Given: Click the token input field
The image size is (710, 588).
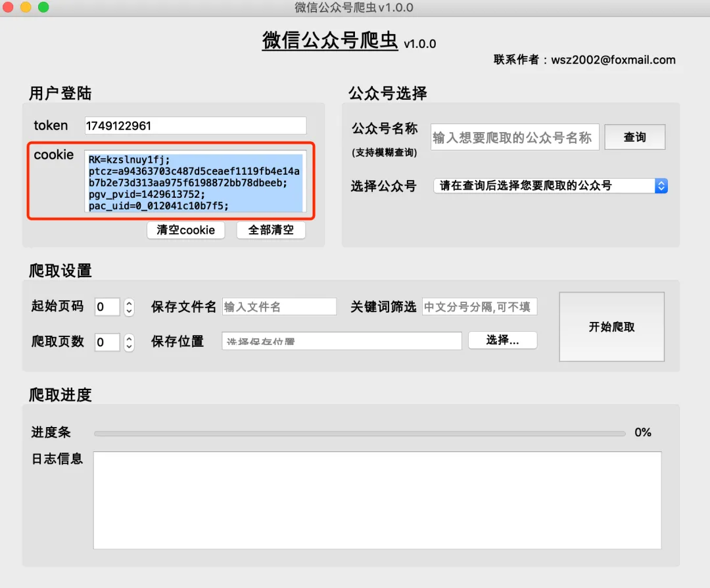Looking at the screenshot, I should [x=195, y=125].
